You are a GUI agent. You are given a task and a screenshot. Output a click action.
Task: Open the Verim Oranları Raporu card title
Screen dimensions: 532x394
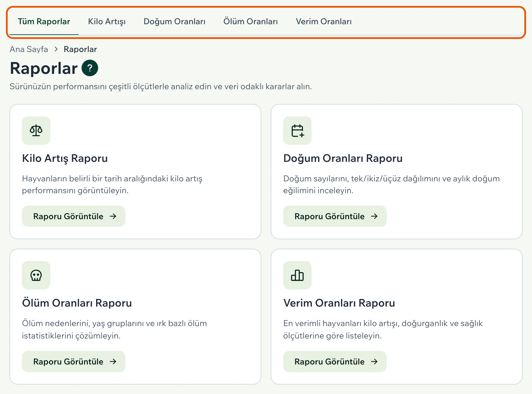click(x=339, y=303)
